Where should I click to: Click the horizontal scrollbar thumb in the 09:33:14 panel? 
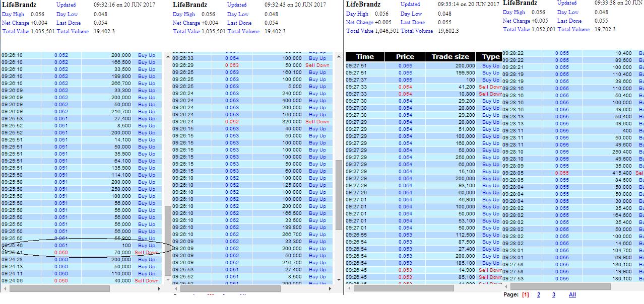[404, 288]
